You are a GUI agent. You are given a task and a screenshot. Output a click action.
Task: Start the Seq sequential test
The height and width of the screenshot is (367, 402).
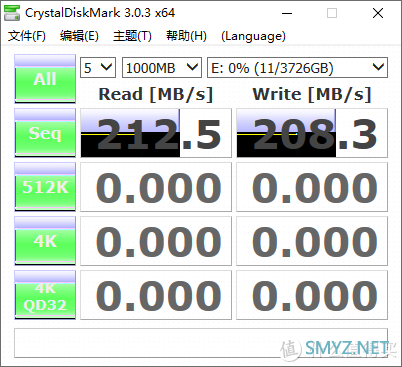pyautogui.click(x=45, y=133)
